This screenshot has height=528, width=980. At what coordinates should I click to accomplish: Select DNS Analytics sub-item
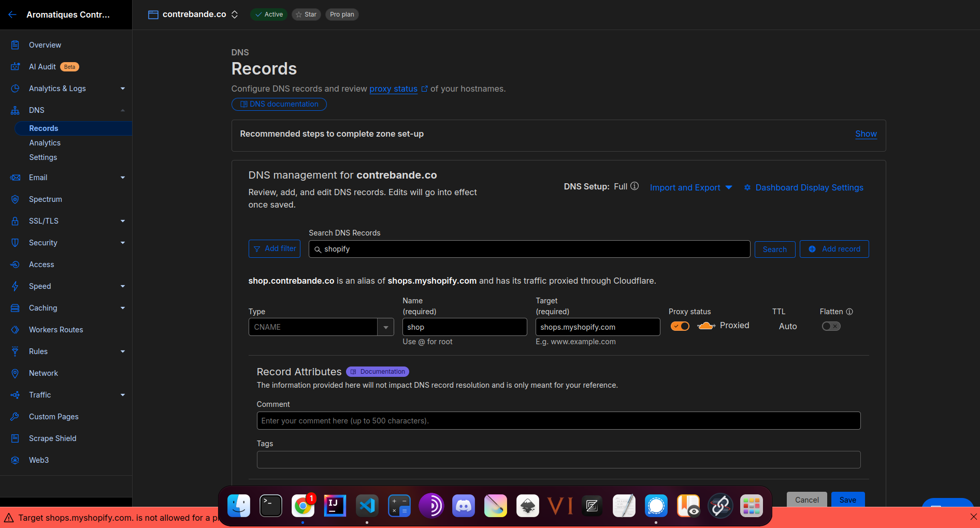pos(45,143)
